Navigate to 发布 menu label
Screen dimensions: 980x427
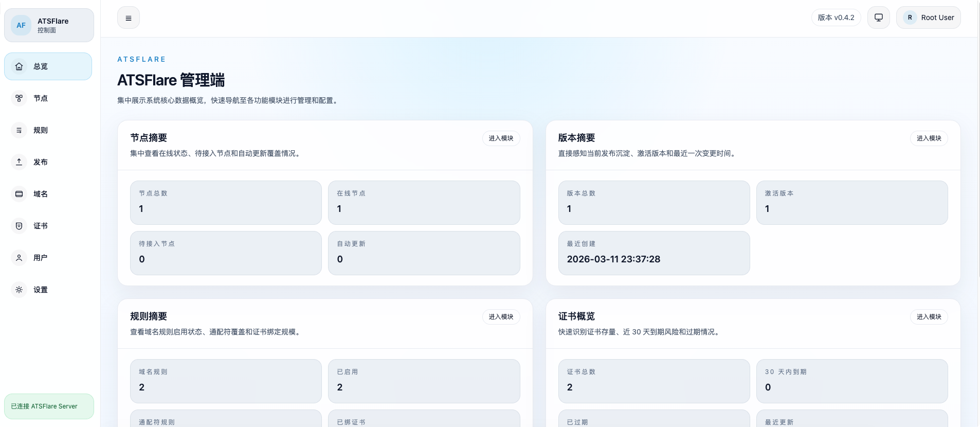41,162
